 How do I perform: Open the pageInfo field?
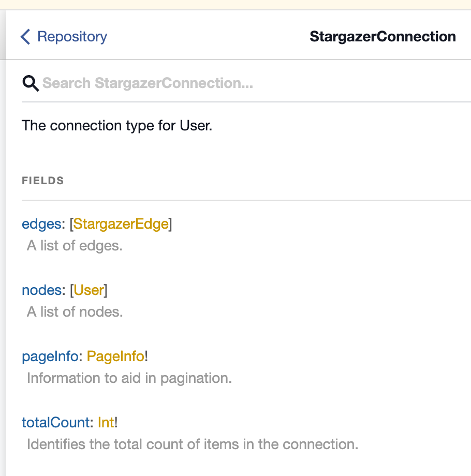click(x=50, y=356)
